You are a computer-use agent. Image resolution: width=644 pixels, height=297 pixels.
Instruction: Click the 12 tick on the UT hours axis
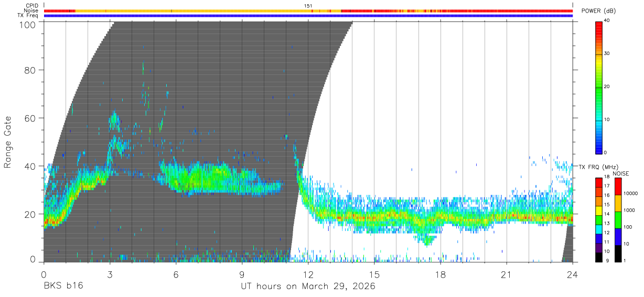pos(308,274)
